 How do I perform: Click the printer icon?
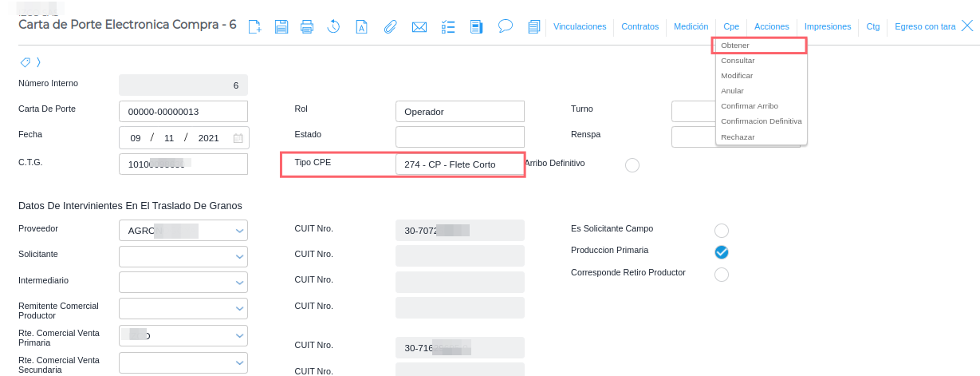click(307, 27)
